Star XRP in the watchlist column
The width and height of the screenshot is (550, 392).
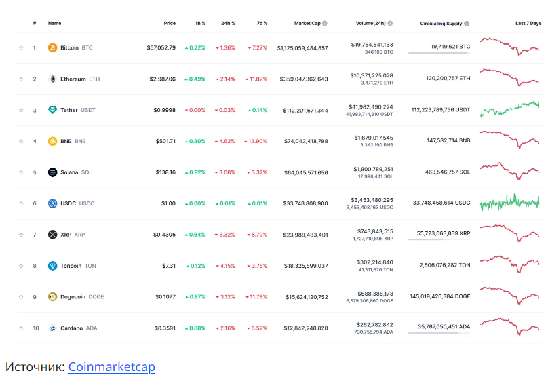coord(21,235)
